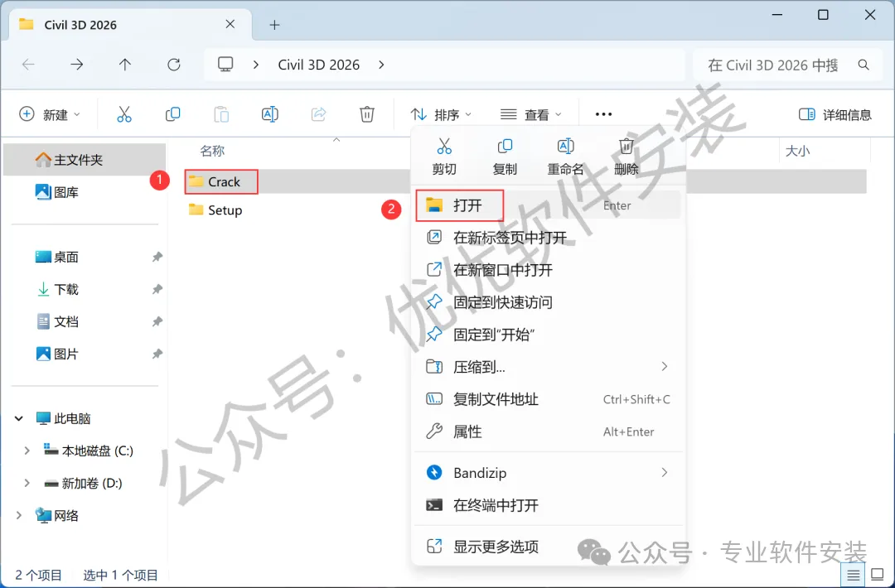Choose 属性 in the context menu
This screenshot has width=895, height=588.
tap(548, 431)
